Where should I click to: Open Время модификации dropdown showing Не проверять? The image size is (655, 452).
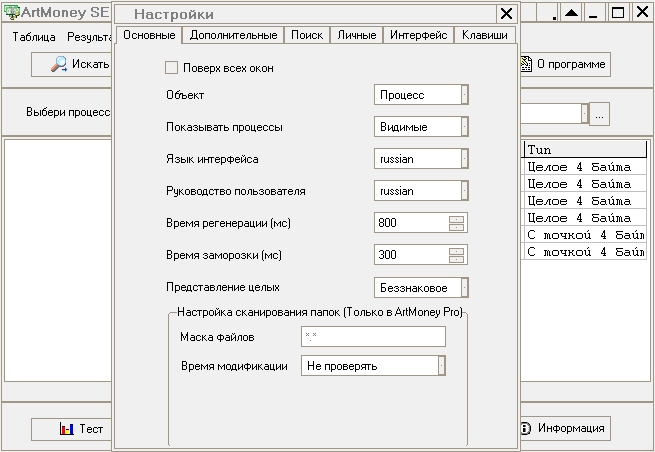coord(373,366)
